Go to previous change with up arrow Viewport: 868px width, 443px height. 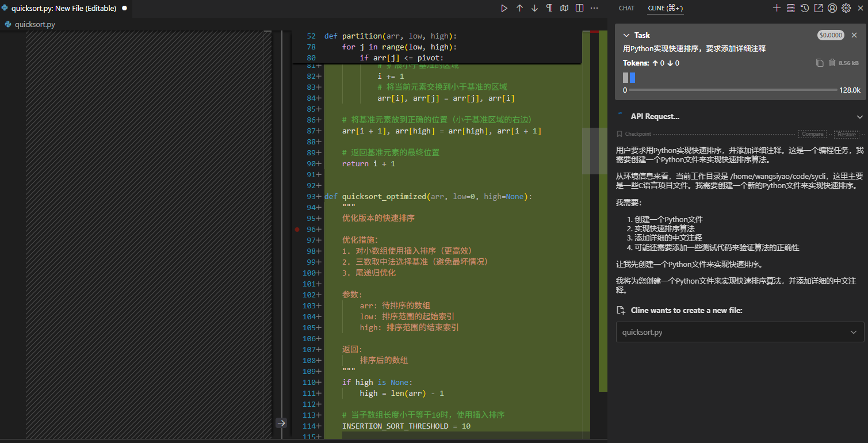pyautogui.click(x=519, y=8)
